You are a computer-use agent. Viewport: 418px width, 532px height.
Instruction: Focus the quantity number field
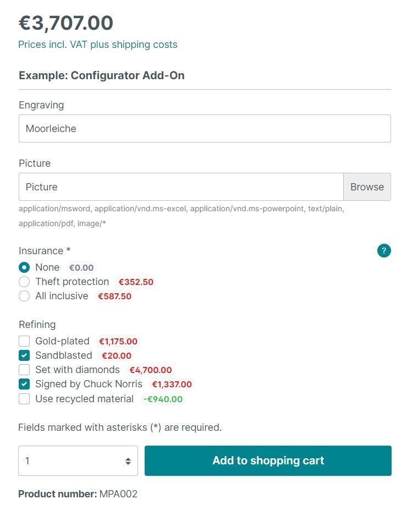click(x=69, y=461)
